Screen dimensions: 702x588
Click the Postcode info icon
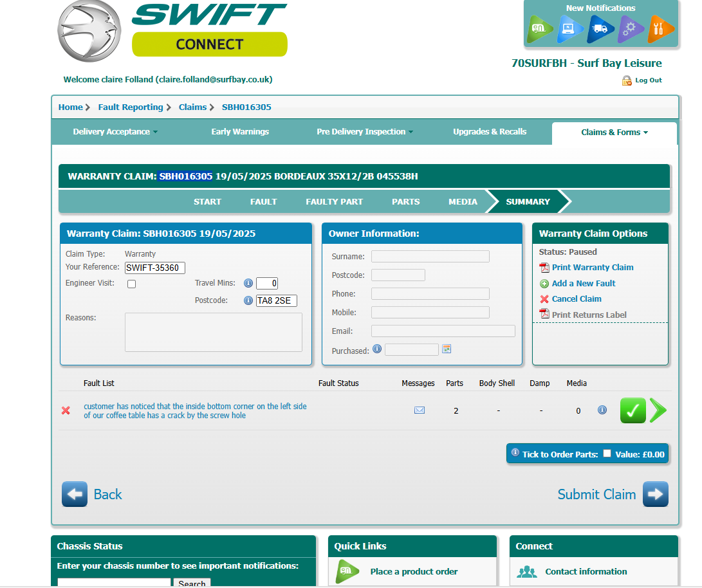tap(248, 300)
